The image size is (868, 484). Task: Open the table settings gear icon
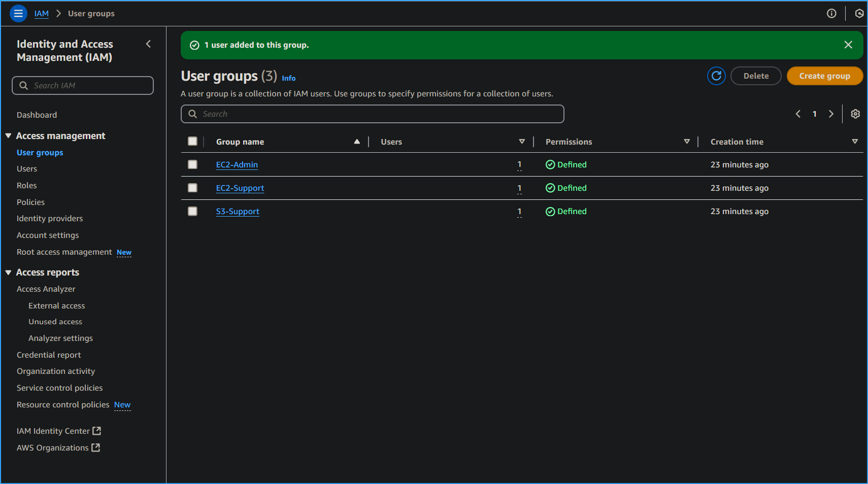[x=855, y=114]
